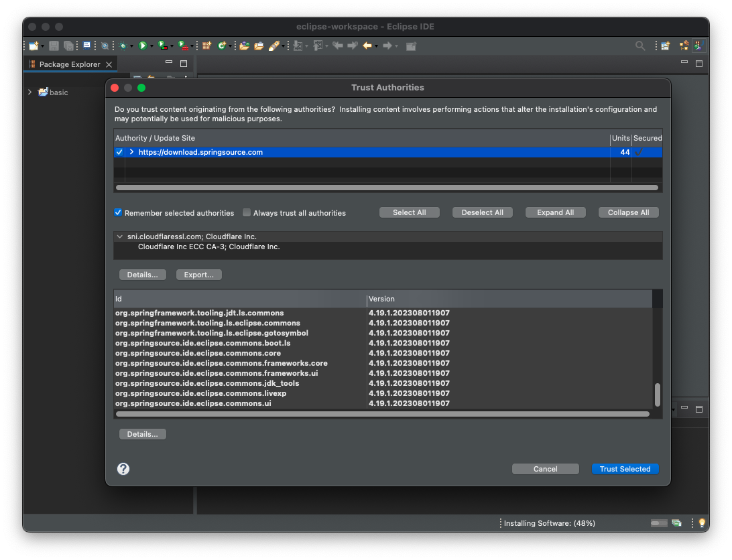Click the Expand All button
The image size is (732, 560).
(556, 212)
